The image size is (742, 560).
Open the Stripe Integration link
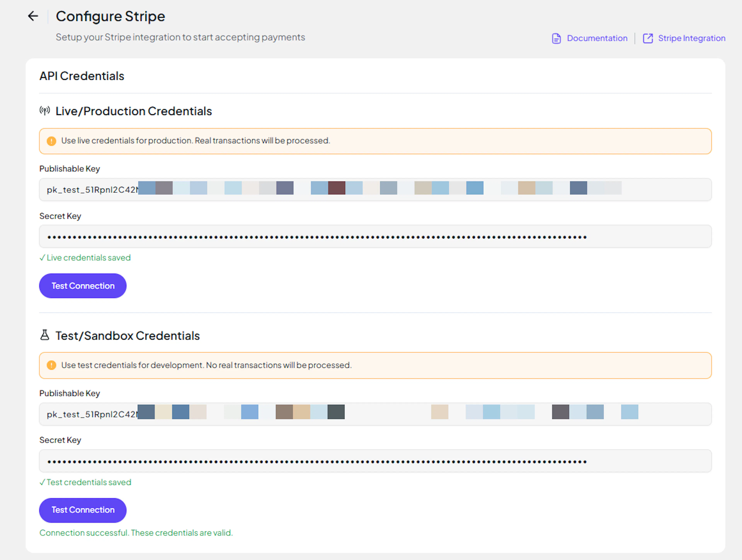691,39
